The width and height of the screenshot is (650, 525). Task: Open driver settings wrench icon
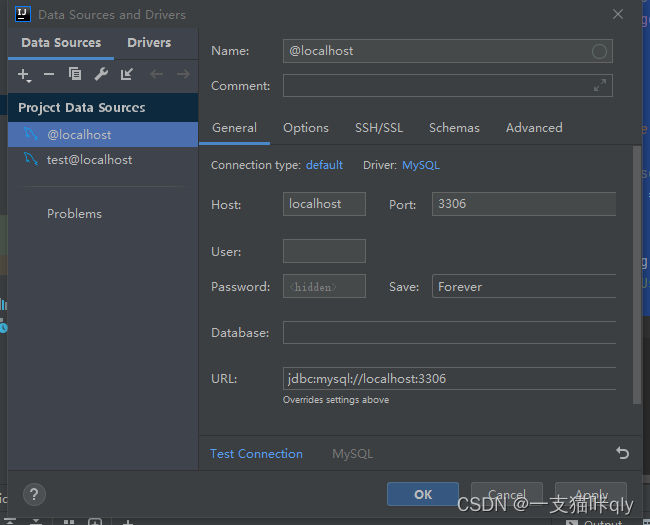pos(101,74)
